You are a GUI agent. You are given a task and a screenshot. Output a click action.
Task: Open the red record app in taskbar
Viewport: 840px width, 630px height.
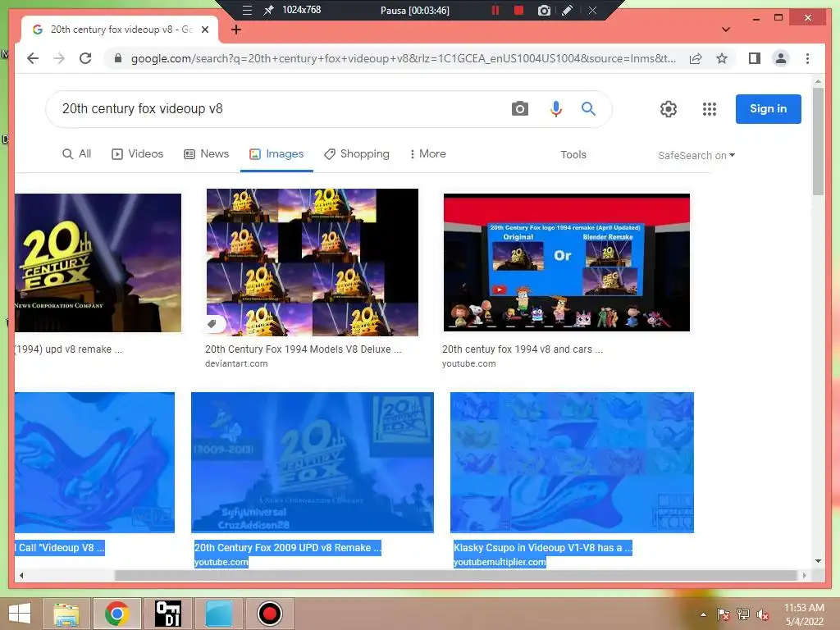(x=269, y=614)
